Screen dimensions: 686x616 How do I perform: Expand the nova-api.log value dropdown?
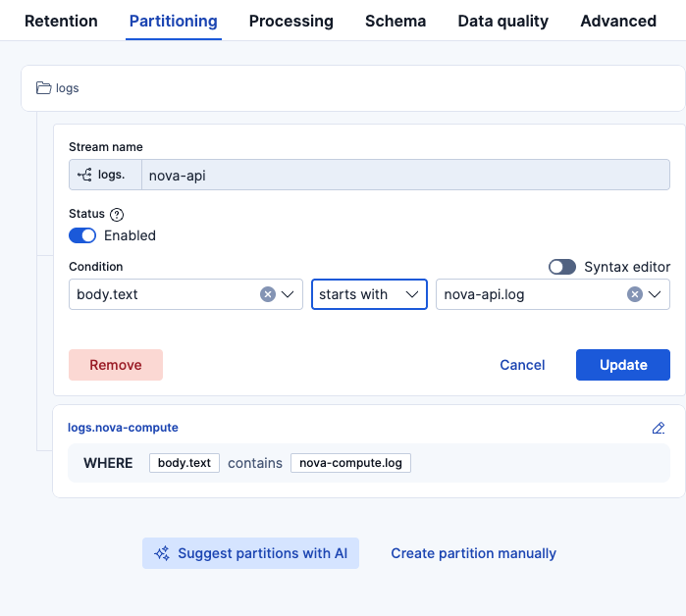coord(657,294)
